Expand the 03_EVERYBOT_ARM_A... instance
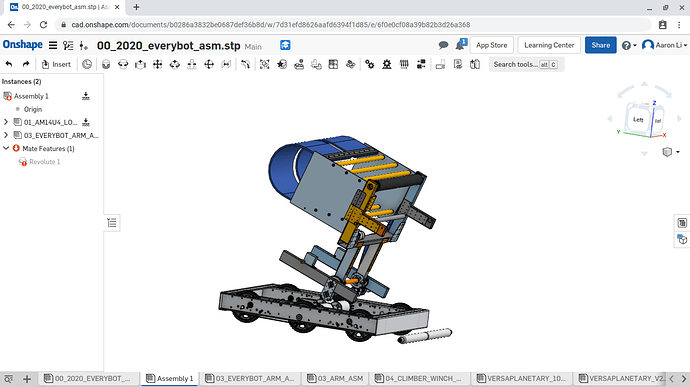Viewport: 690px width, 387px height. coord(6,135)
